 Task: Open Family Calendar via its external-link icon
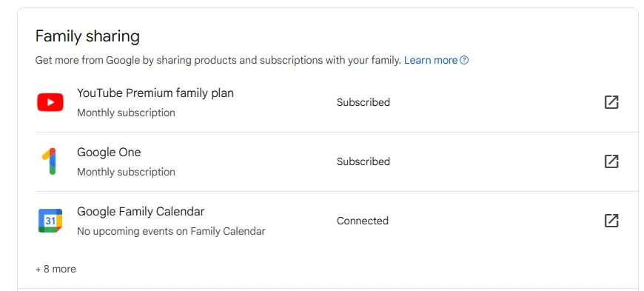[611, 221]
